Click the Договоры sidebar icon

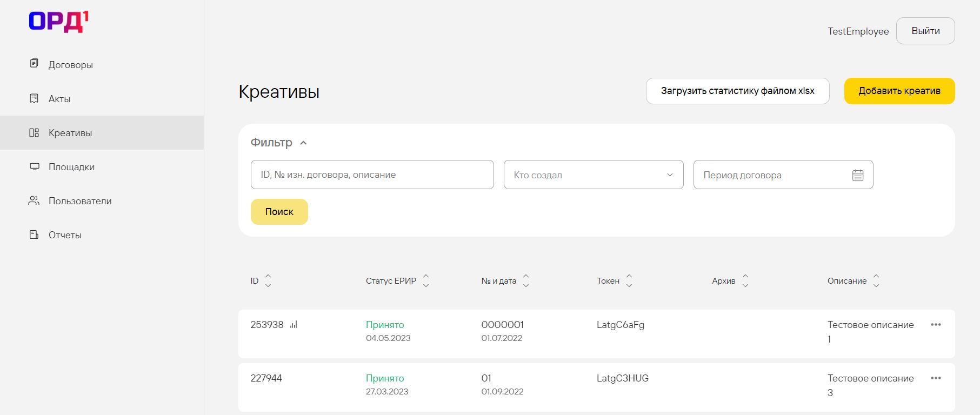click(x=34, y=64)
